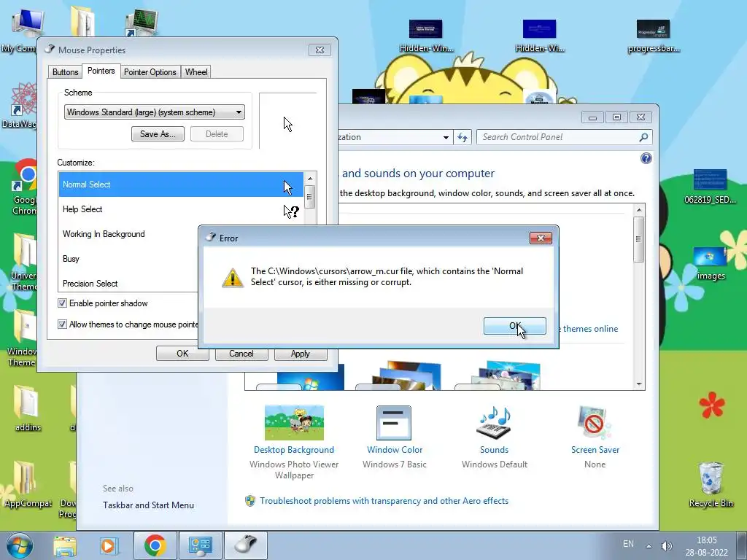Click Save As button for scheme
The width and height of the screenshot is (747, 560).
pos(158,134)
